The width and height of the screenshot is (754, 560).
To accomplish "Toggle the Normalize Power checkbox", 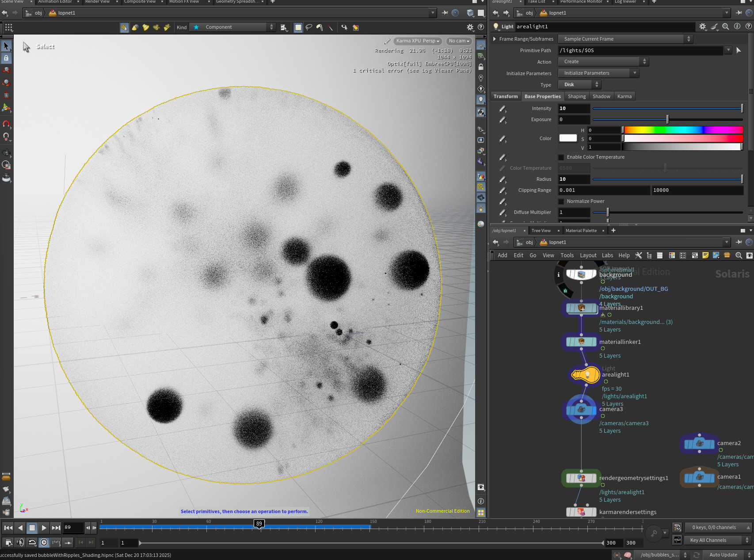I will coord(561,202).
